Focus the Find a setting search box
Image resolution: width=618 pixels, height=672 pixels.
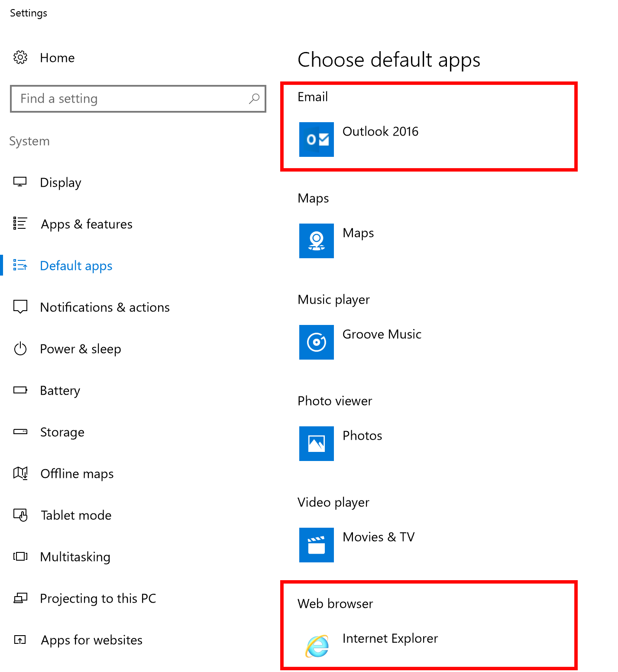click(138, 99)
